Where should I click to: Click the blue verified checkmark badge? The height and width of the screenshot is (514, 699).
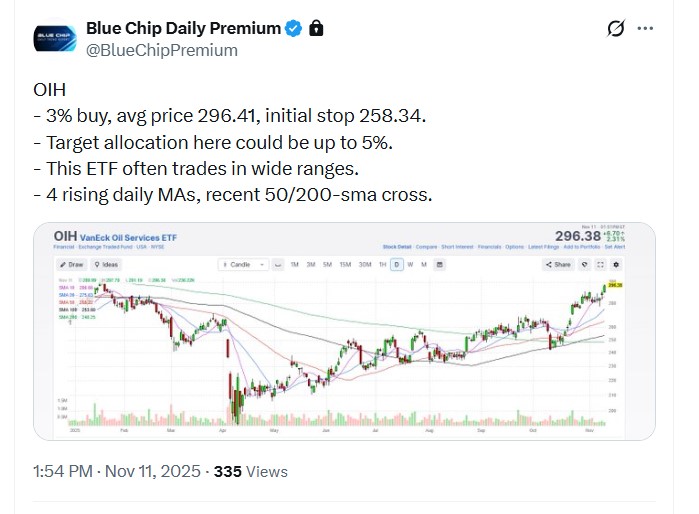point(293,27)
